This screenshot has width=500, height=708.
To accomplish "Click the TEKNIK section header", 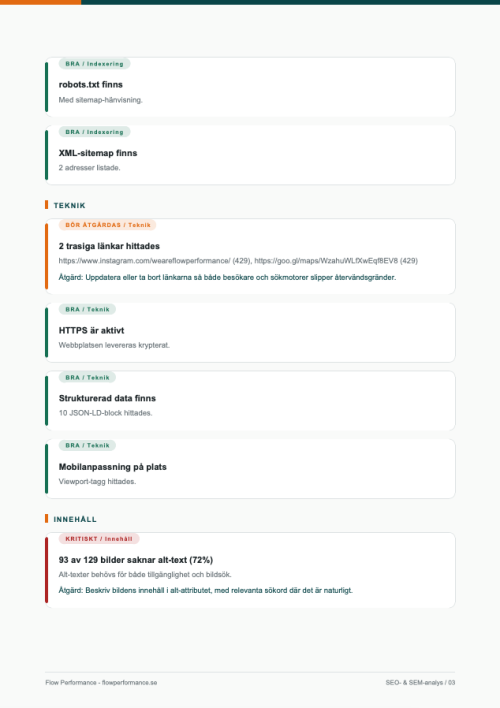I will click(x=69, y=205).
